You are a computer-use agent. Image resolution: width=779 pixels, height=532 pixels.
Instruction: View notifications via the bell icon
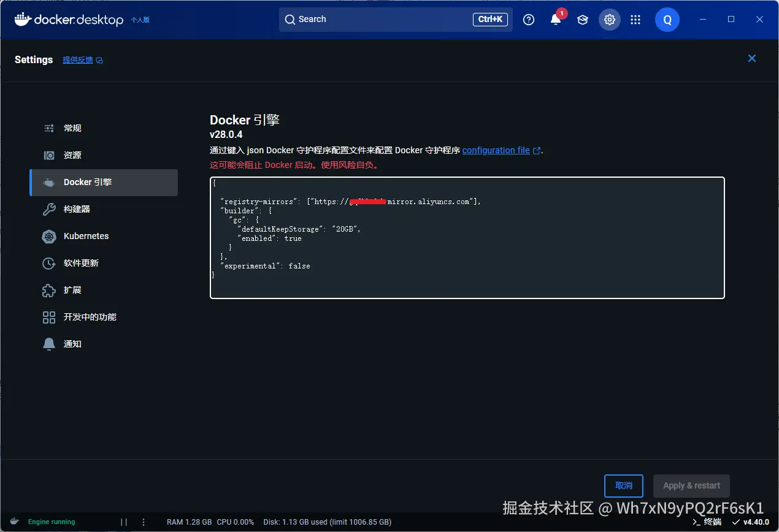click(x=555, y=19)
